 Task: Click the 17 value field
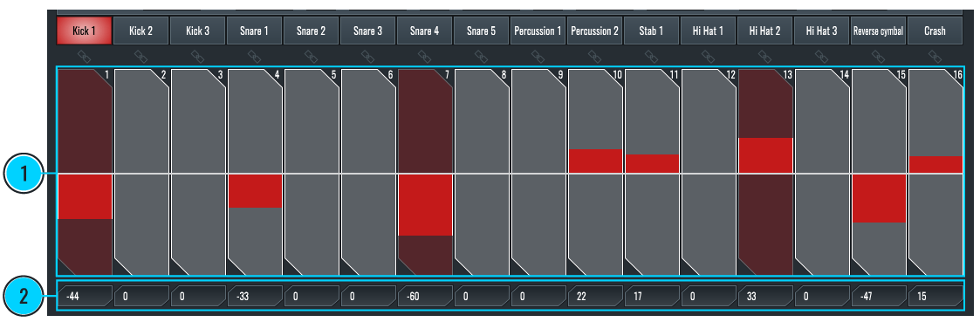pyautogui.click(x=652, y=296)
